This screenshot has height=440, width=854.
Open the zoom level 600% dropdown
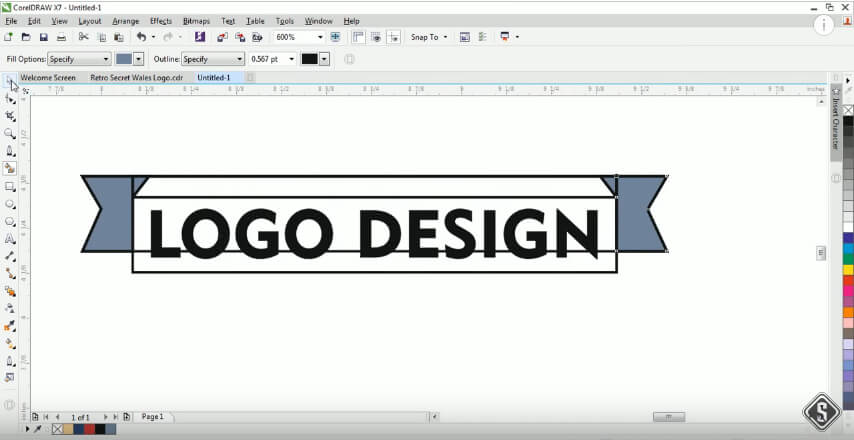click(x=320, y=37)
